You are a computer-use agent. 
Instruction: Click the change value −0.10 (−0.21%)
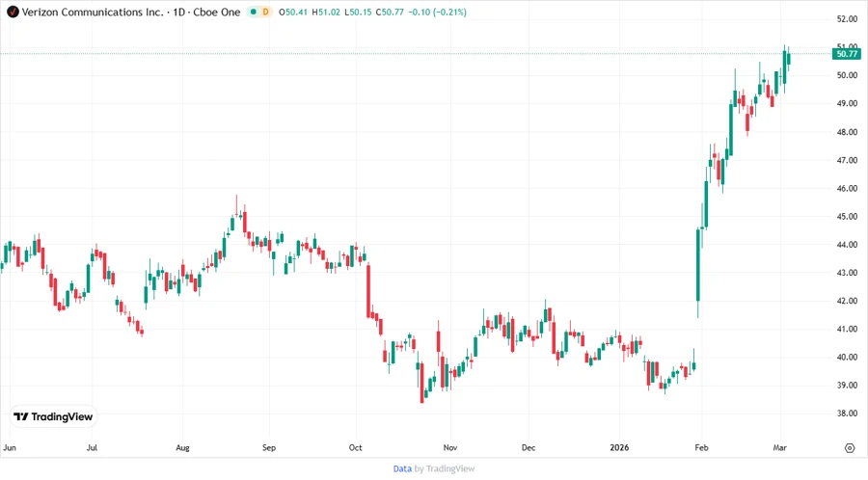tap(437, 13)
